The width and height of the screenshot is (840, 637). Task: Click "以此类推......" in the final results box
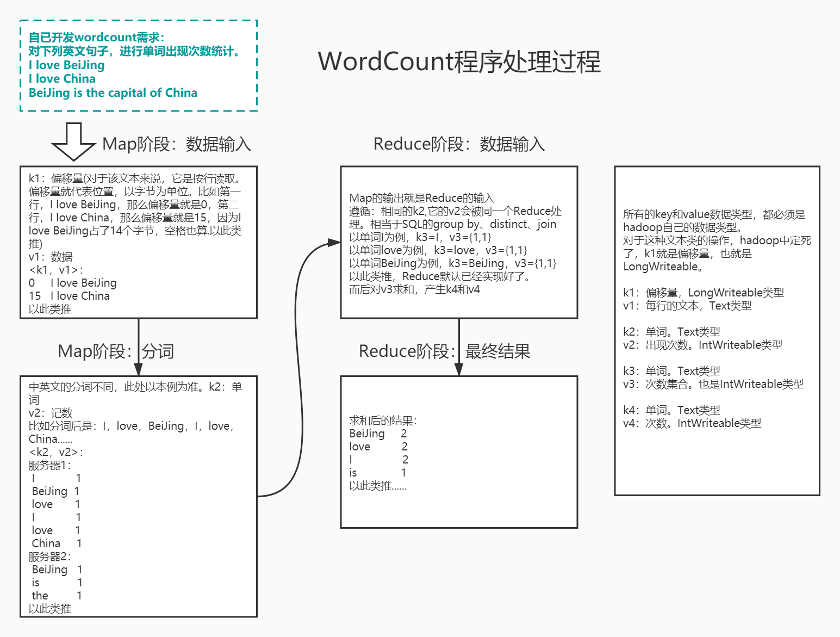pos(378,486)
